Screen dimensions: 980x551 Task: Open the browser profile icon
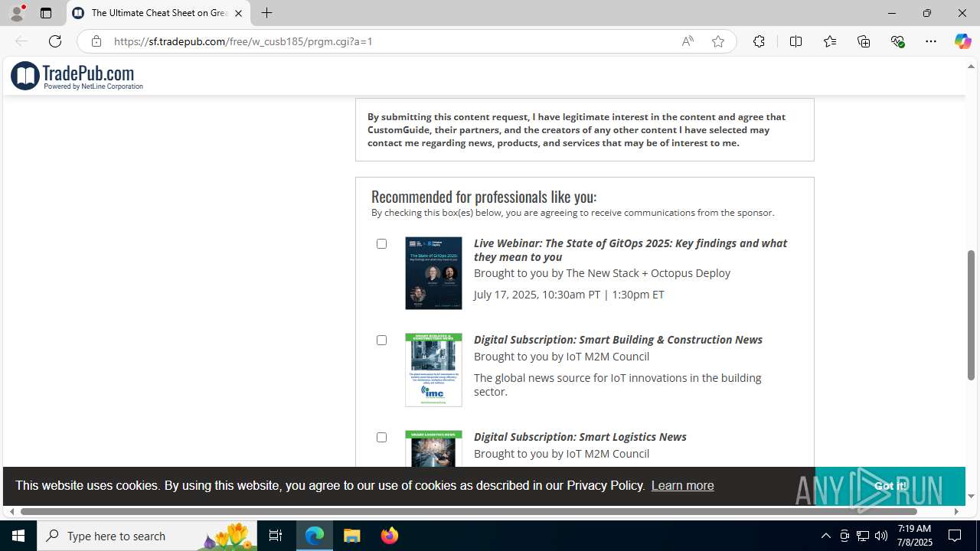pos(17,13)
